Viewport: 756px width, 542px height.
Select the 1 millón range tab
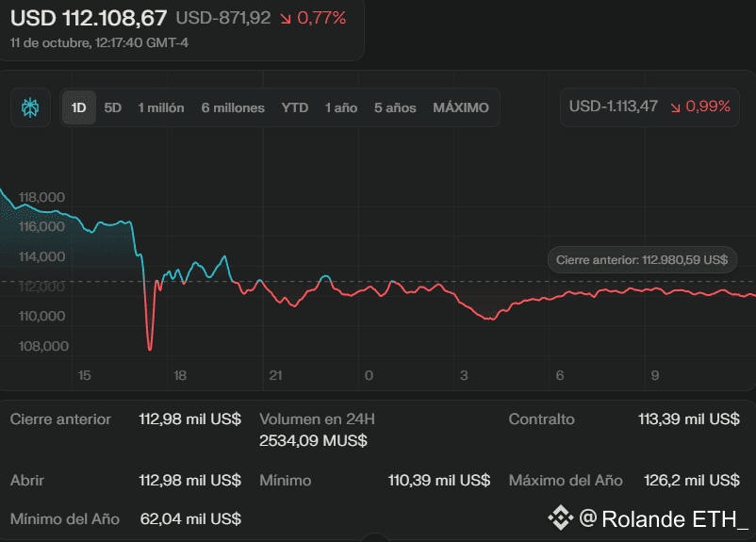point(161,107)
